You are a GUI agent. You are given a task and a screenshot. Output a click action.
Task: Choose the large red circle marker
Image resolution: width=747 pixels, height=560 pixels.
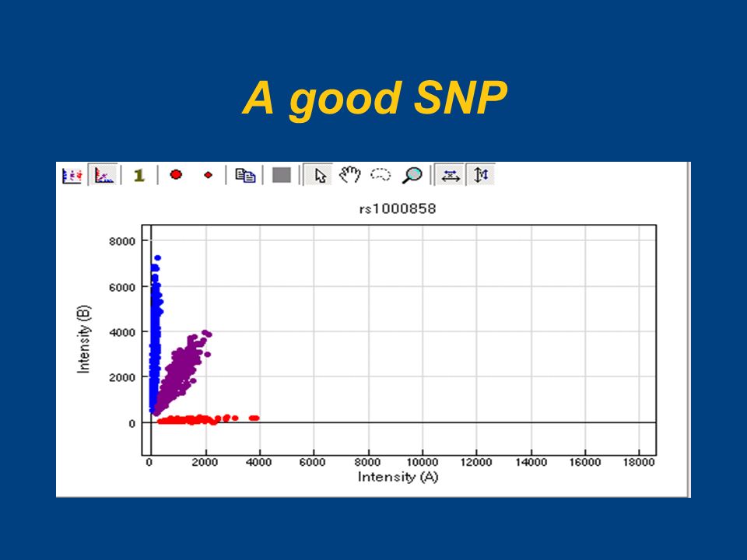click(176, 175)
